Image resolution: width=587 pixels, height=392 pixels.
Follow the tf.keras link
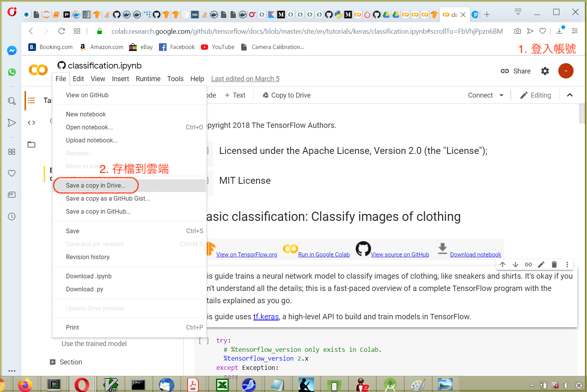click(266, 317)
